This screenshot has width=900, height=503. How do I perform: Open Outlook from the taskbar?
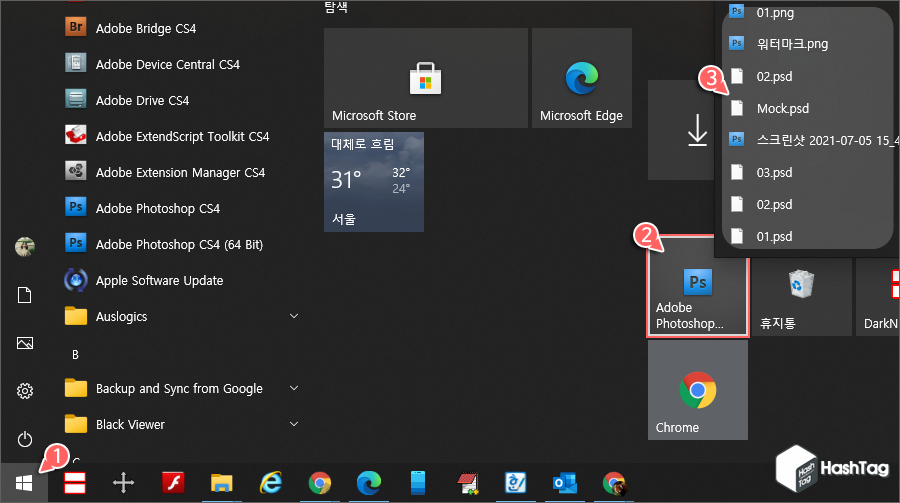point(565,483)
